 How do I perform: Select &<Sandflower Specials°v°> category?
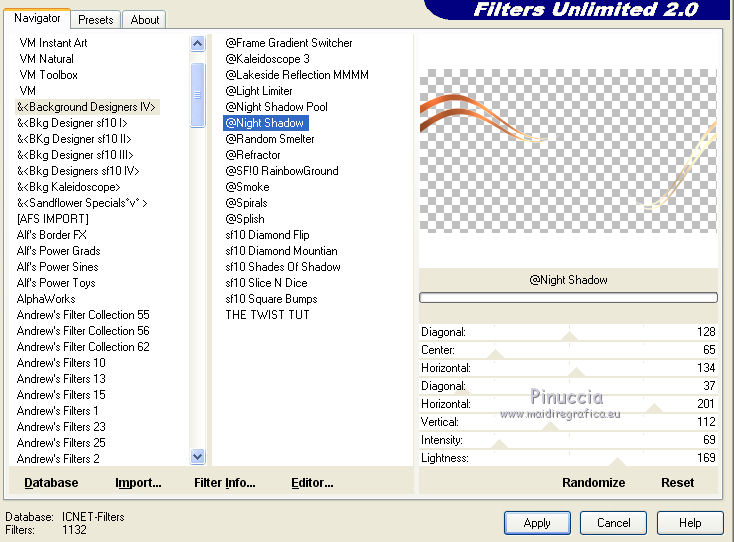click(x=82, y=203)
